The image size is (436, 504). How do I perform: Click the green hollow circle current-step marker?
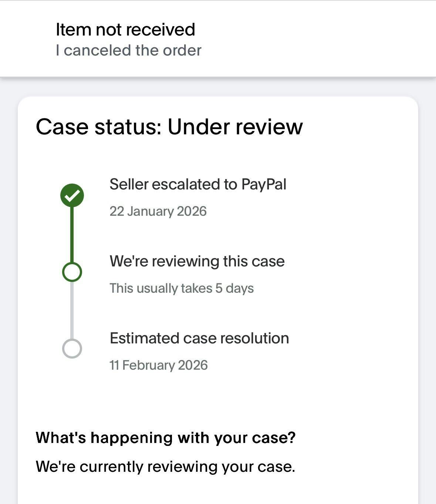[72, 272]
